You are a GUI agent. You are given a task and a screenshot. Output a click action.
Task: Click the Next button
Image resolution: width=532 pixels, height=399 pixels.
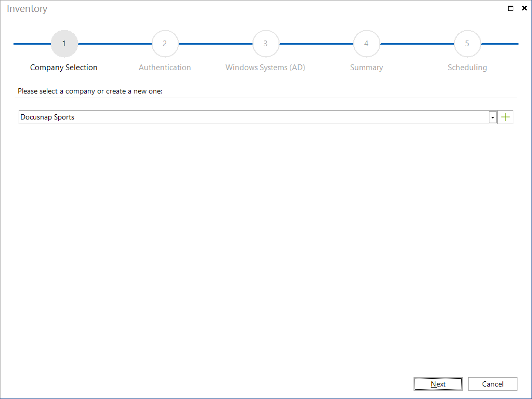438,384
